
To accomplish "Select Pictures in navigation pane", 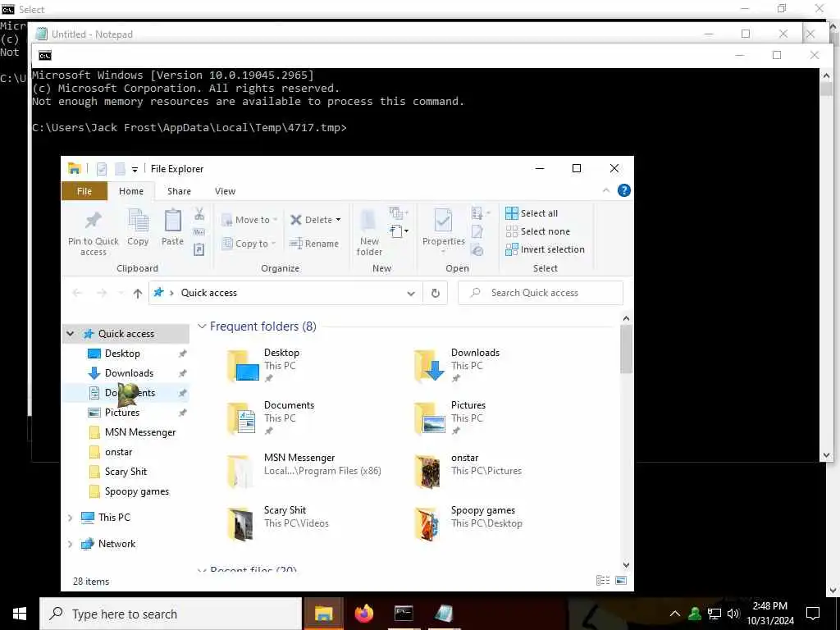I will coord(121,413).
